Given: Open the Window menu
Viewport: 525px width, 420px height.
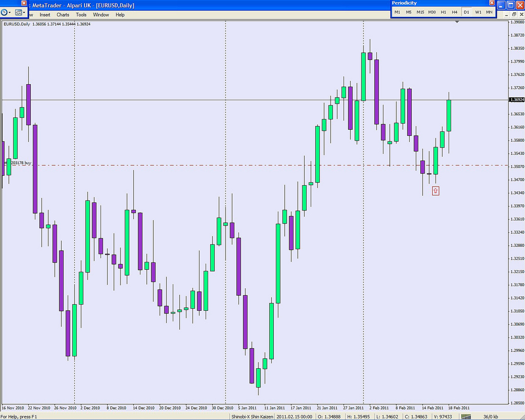Looking at the screenshot, I should tap(101, 15).
